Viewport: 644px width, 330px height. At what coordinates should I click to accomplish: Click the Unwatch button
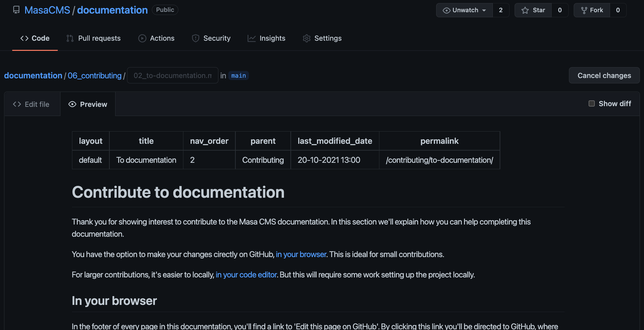tap(464, 10)
